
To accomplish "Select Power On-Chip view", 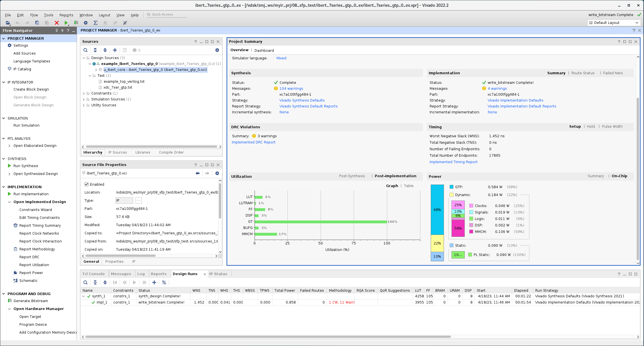I will [x=619, y=176].
